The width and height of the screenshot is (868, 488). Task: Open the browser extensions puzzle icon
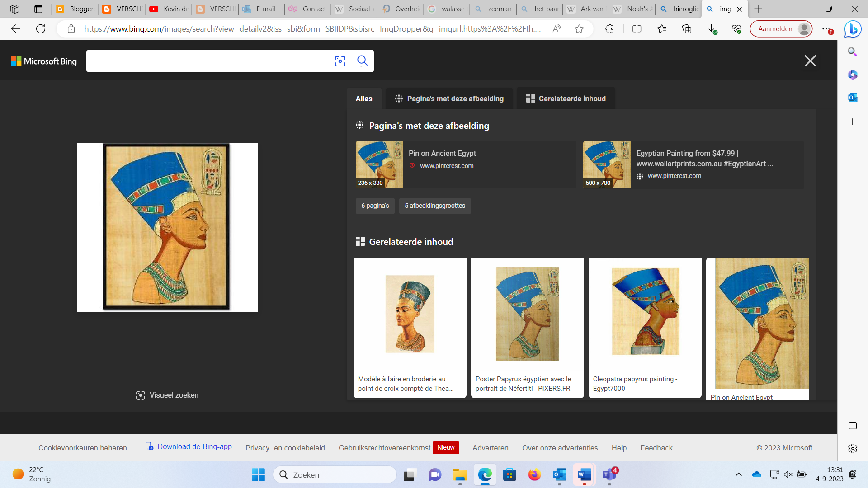(x=609, y=29)
